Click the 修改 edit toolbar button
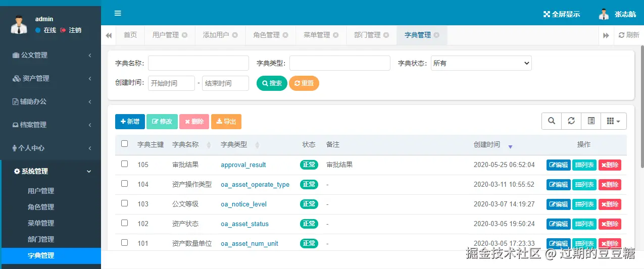The width and height of the screenshot is (644, 269). (162, 122)
